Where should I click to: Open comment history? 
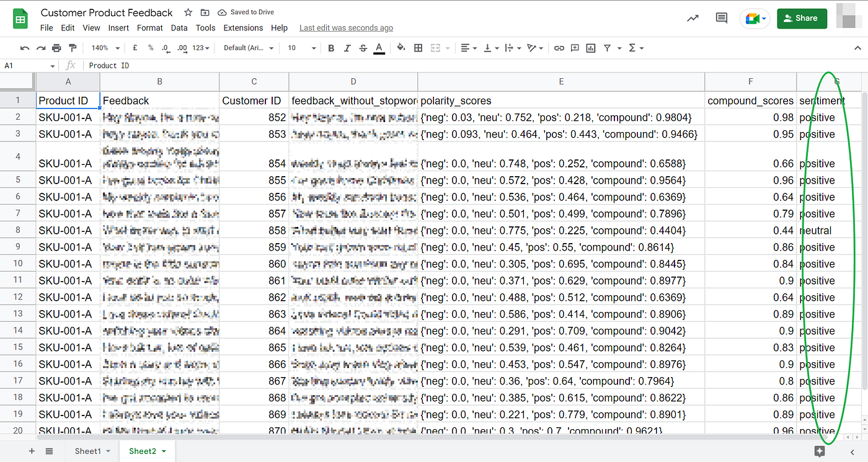(721, 19)
